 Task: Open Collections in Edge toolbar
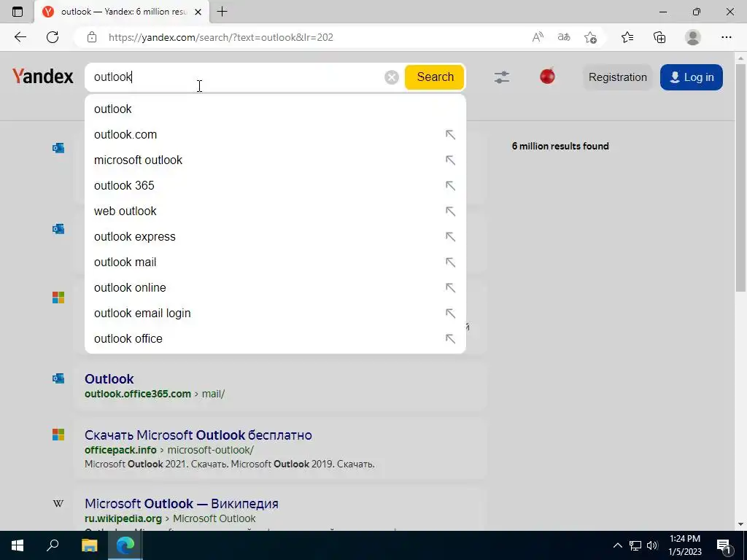659,37
